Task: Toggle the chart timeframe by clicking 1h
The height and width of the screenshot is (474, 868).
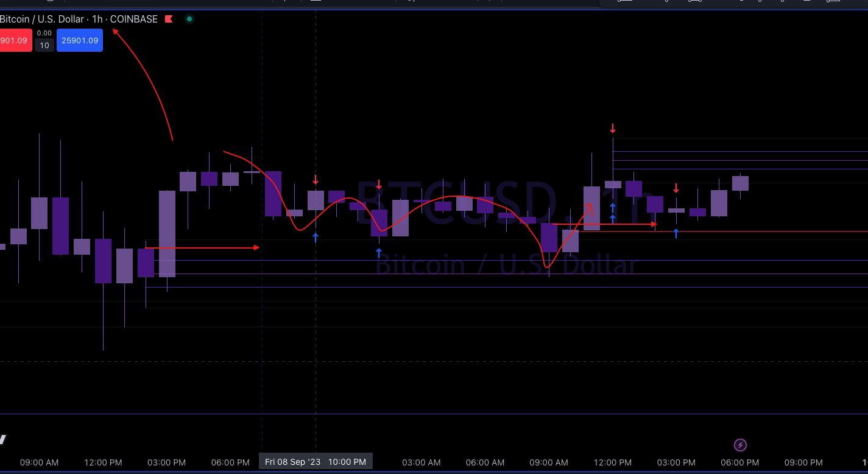Action: (x=99, y=19)
